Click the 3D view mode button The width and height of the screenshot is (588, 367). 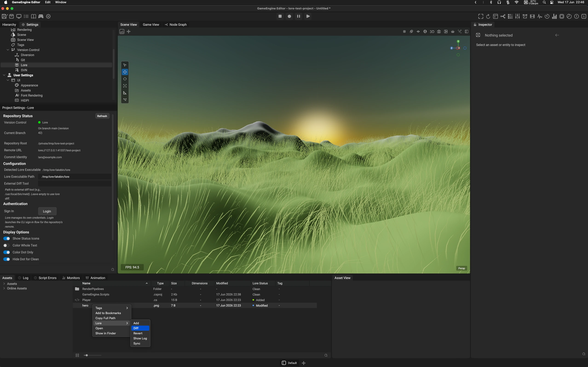click(x=432, y=32)
